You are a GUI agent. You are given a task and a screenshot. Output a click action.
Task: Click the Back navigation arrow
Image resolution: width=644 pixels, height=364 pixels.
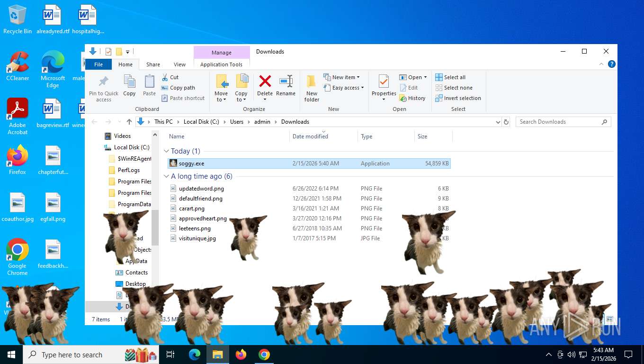pos(95,122)
